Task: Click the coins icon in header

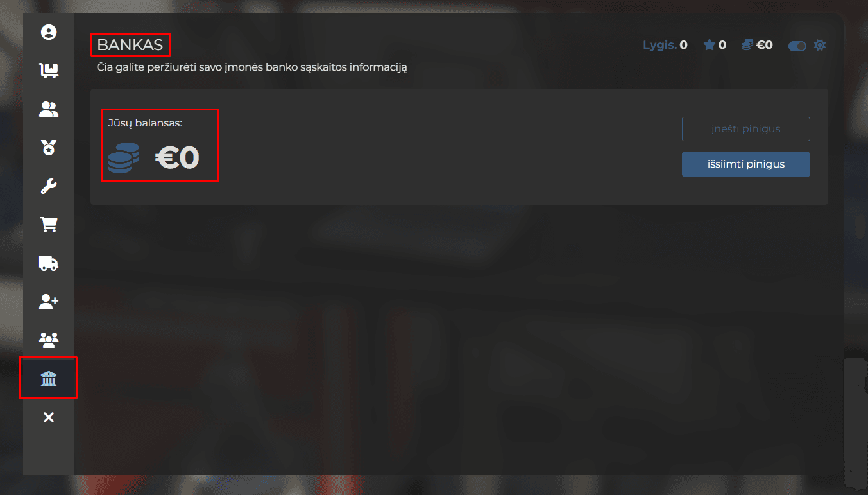Action: point(747,45)
